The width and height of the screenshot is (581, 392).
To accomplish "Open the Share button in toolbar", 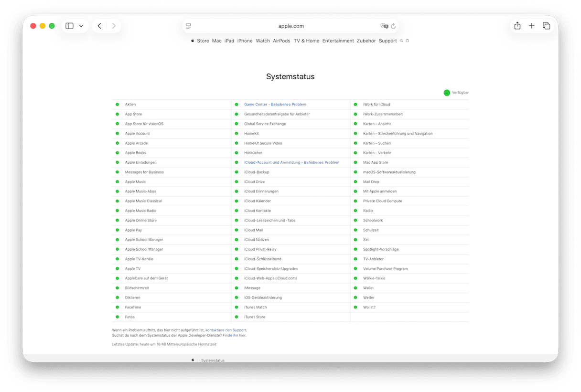I will point(517,26).
